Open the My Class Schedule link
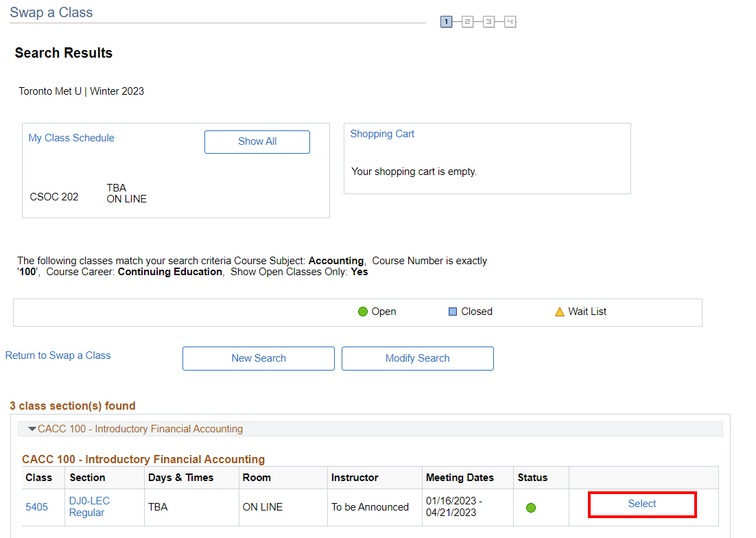The width and height of the screenshot is (756, 538). point(71,138)
